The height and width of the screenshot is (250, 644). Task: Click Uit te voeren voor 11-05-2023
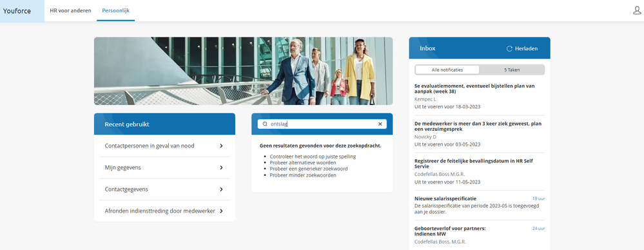(x=447, y=182)
